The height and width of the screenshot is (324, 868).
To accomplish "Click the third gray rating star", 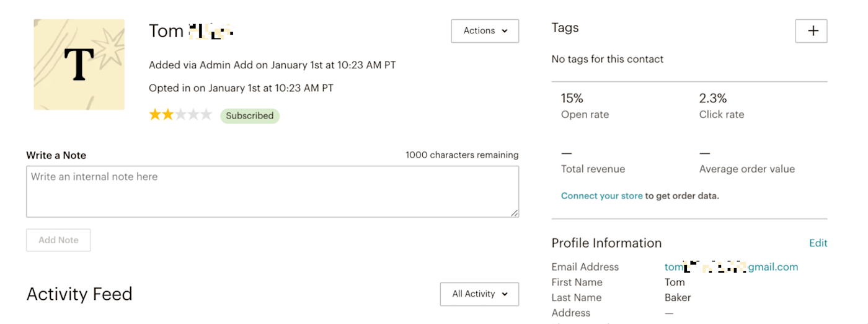I will point(180,115).
